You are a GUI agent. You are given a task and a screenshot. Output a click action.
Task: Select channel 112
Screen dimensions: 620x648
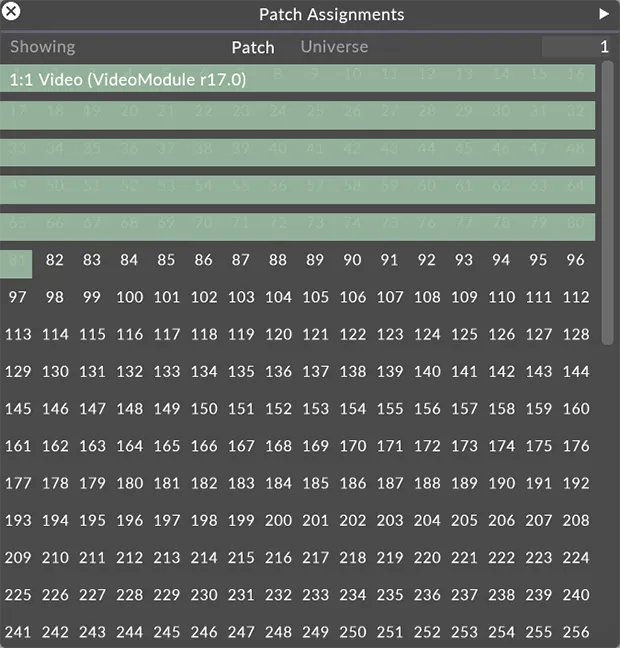point(576,297)
